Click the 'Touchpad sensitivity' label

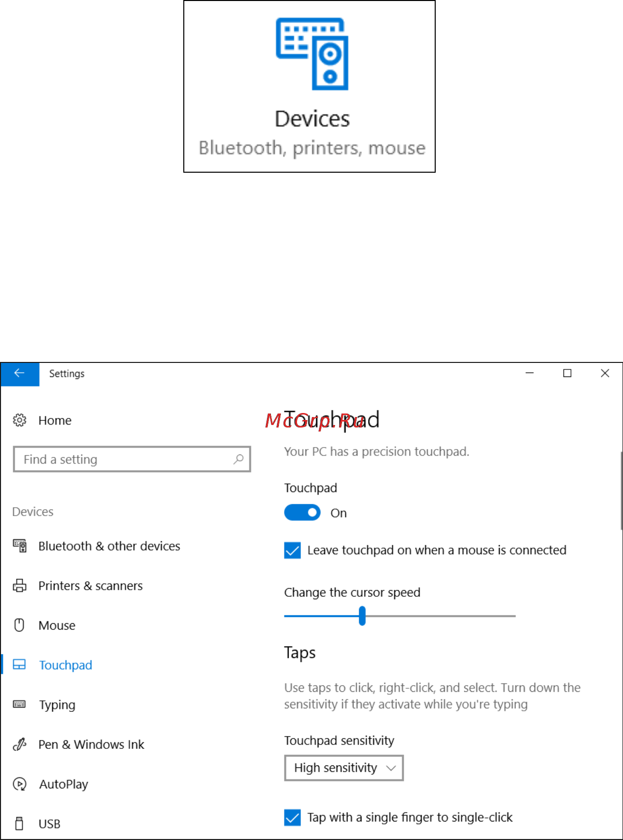(x=339, y=740)
